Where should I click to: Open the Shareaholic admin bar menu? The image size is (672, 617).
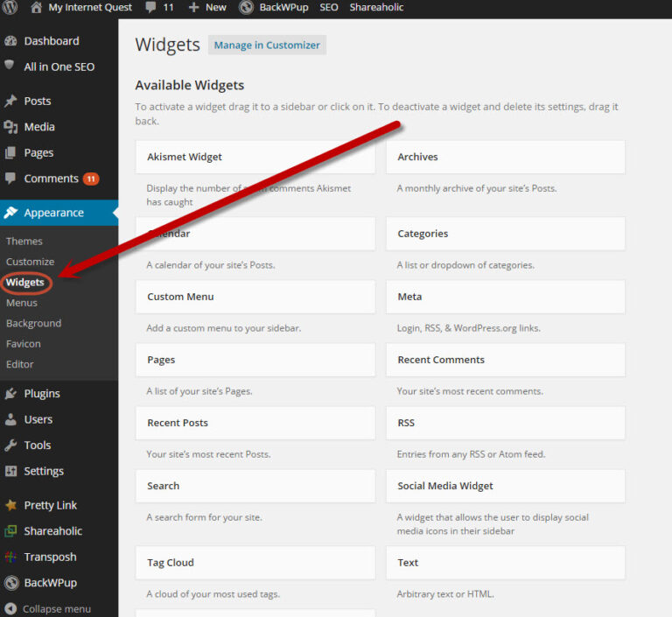(376, 7)
